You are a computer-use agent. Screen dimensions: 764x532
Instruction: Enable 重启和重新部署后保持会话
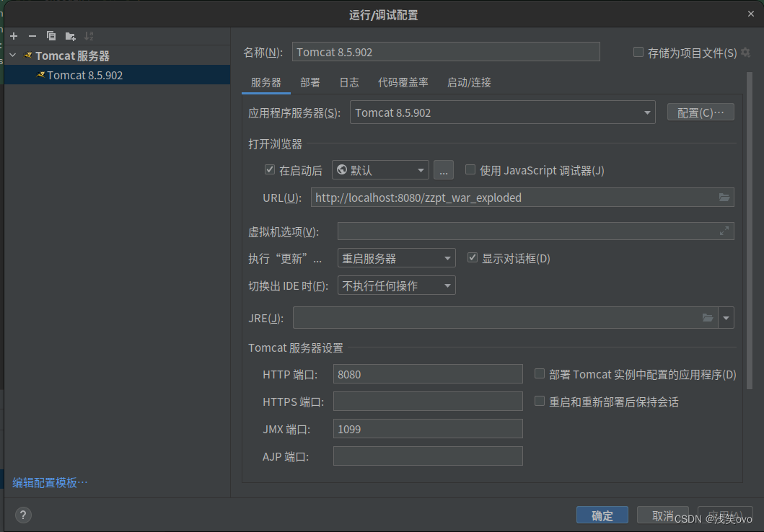(x=539, y=402)
